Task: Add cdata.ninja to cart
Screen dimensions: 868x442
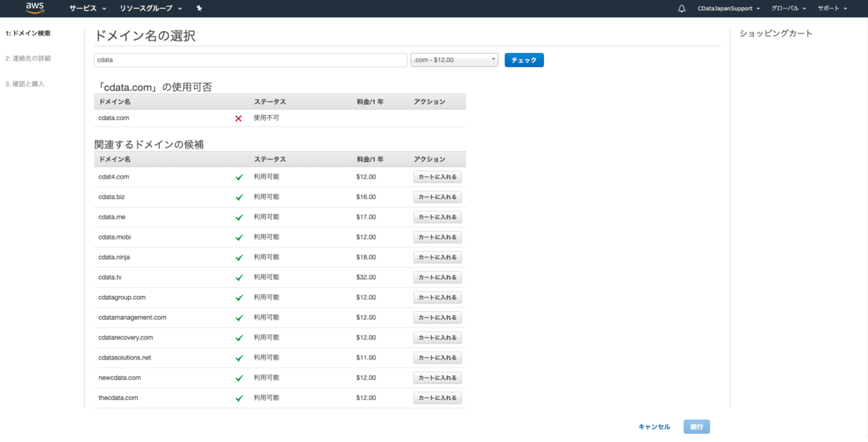Action: 438,257
